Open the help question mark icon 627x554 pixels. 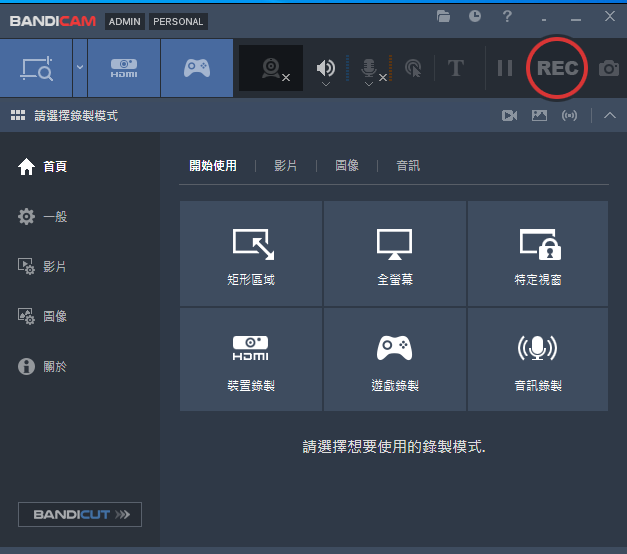(x=507, y=16)
